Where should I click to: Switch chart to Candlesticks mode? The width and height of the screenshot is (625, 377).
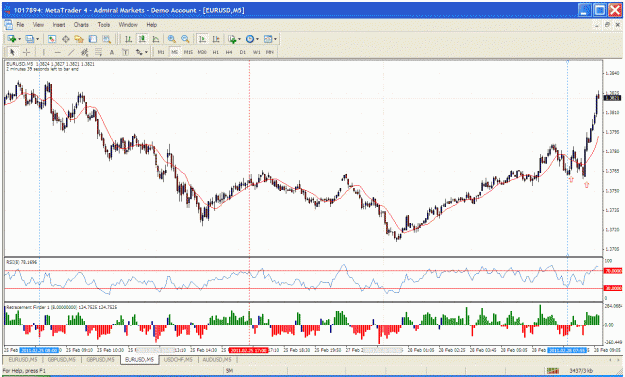(142, 39)
